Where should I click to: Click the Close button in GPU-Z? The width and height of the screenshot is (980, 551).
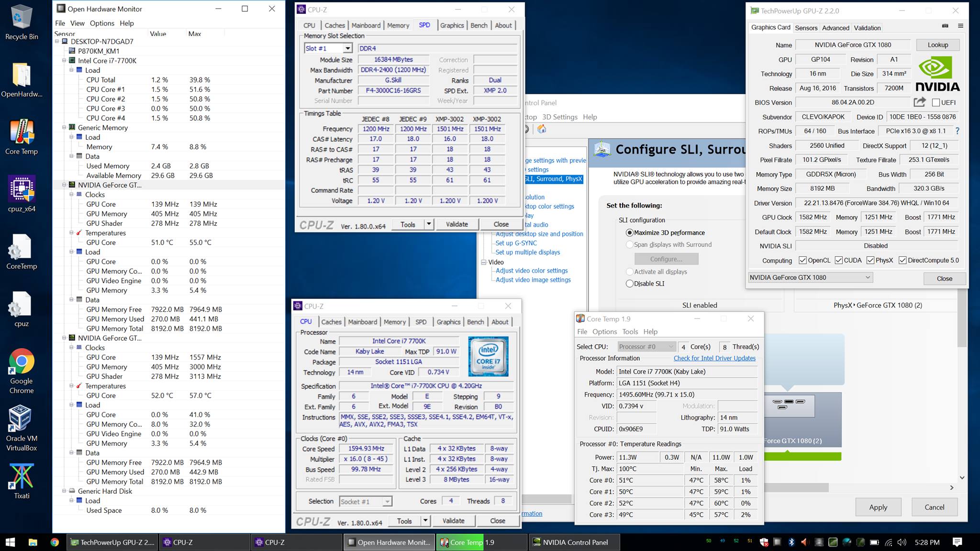[944, 278]
